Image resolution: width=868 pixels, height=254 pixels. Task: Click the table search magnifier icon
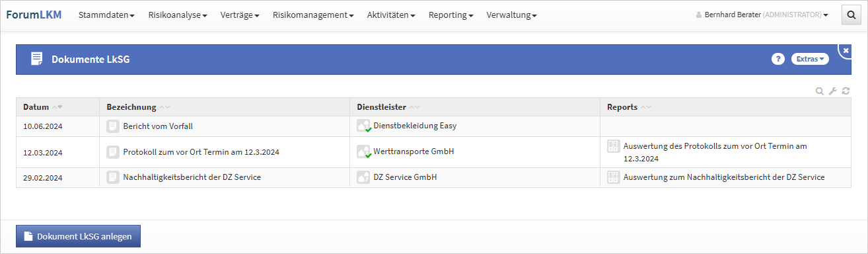(820, 91)
